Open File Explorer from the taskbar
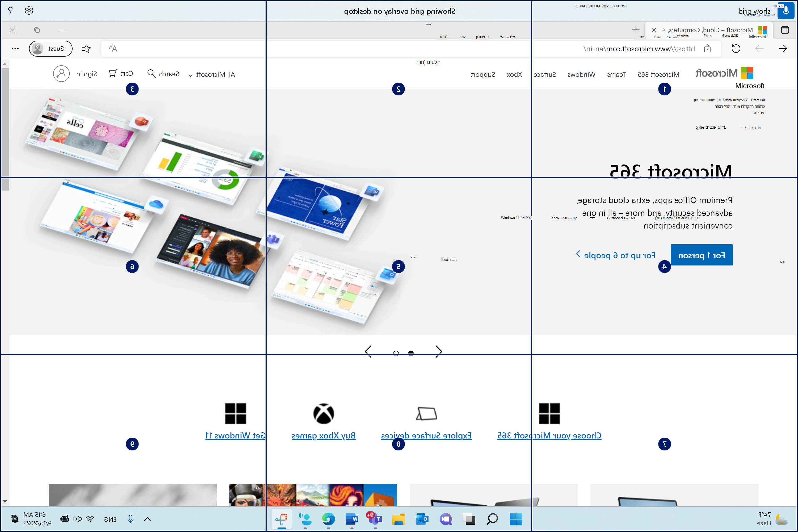 (398, 519)
